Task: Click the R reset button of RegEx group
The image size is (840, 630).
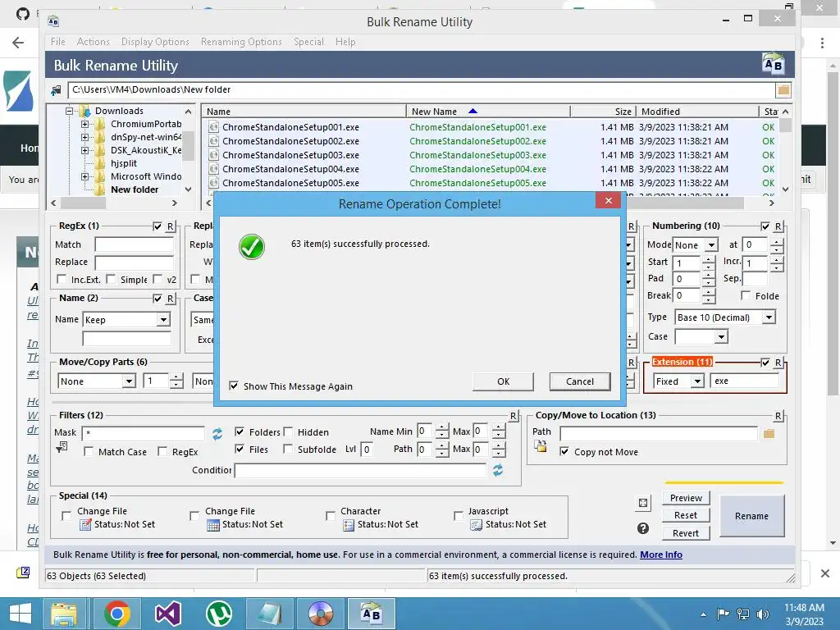Action: point(171,226)
